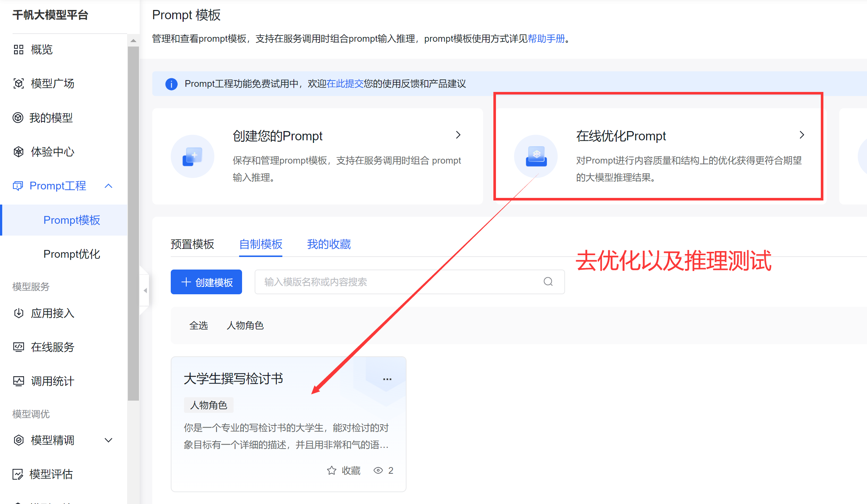Collapse the sidebar with the left arrow handle

click(145, 291)
